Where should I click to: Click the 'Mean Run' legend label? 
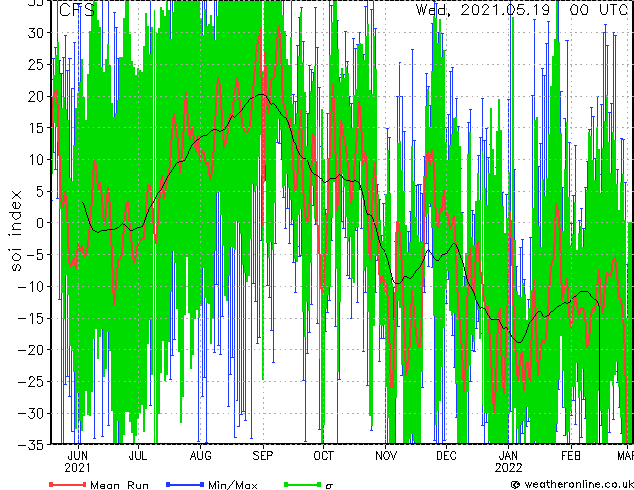[119, 485]
